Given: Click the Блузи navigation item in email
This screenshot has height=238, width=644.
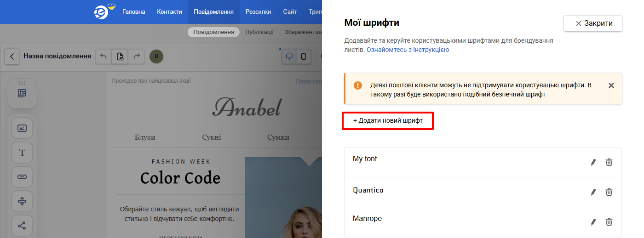Looking at the screenshot, I should pyautogui.click(x=145, y=137).
